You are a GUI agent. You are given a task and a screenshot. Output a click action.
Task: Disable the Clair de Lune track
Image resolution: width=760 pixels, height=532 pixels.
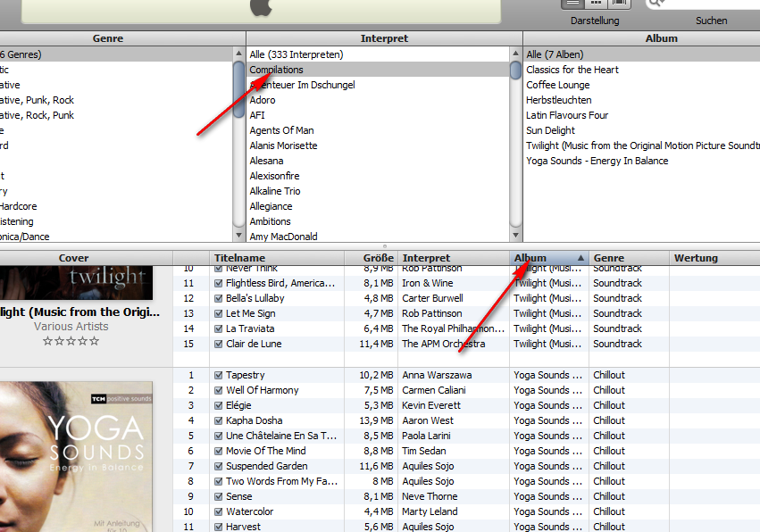(x=218, y=344)
